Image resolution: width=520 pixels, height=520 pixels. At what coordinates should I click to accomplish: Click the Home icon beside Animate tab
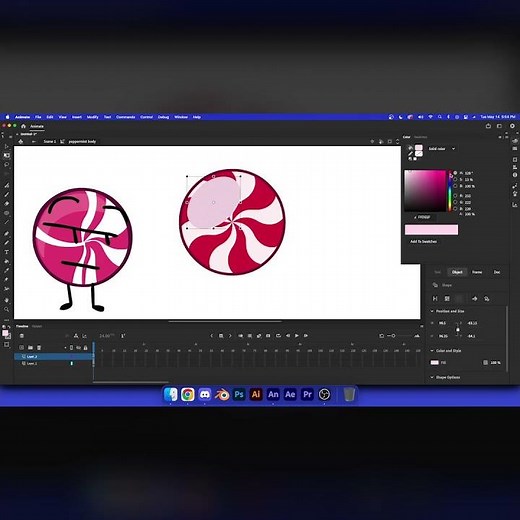click(23, 126)
